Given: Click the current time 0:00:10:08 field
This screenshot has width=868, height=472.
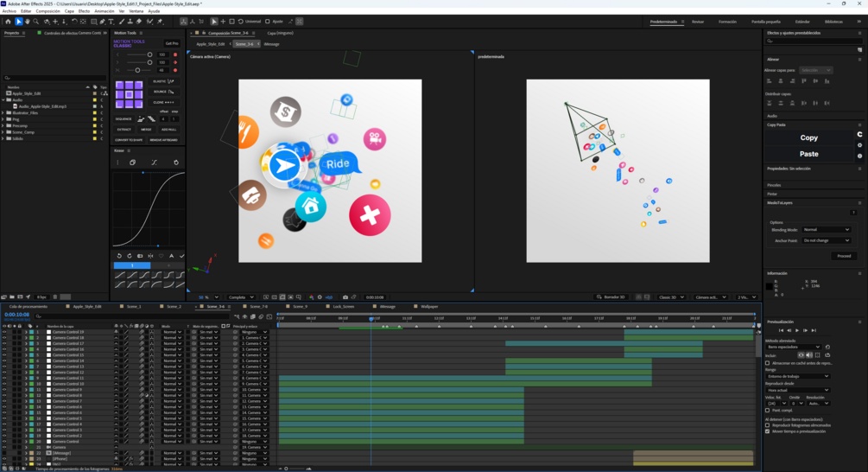Looking at the screenshot, I should pyautogui.click(x=16, y=315).
